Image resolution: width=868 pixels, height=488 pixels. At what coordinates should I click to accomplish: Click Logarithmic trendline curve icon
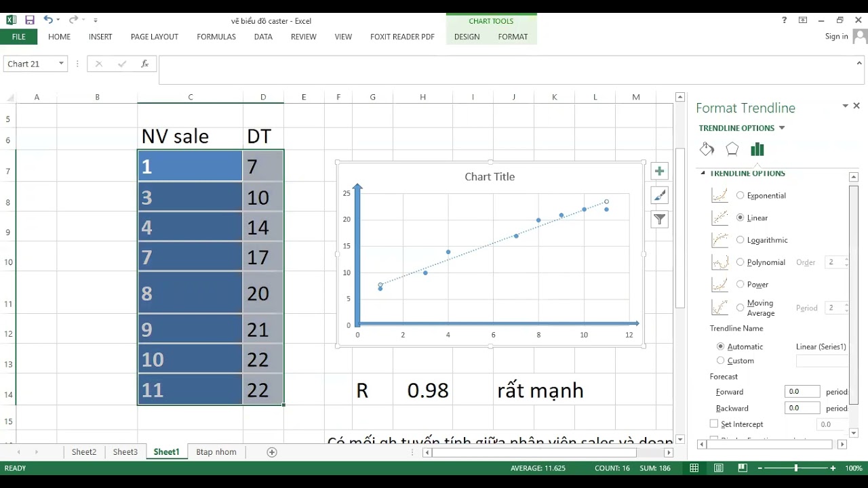click(x=719, y=240)
